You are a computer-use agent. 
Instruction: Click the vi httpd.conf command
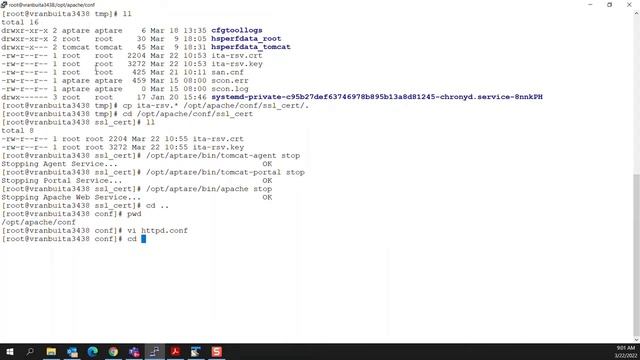point(158,231)
